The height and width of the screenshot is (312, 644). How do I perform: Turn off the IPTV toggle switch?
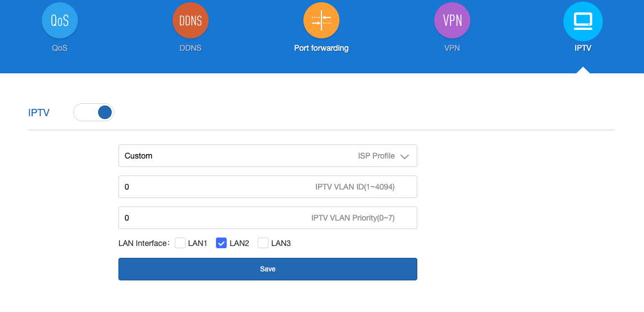pyautogui.click(x=94, y=112)
